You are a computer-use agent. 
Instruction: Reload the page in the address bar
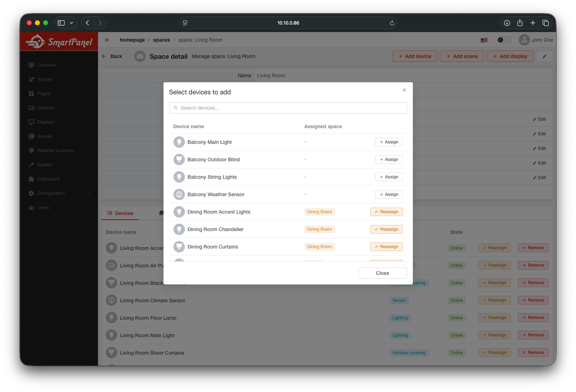[391, 23]
